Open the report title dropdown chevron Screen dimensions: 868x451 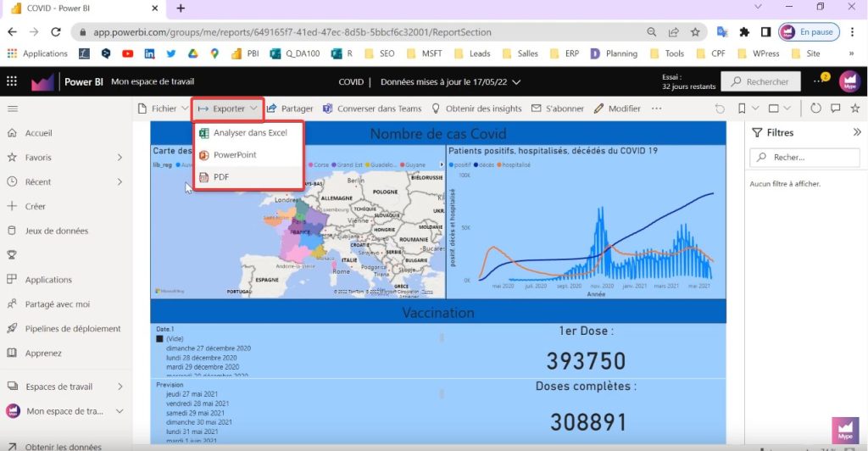(x=516, y=82)
